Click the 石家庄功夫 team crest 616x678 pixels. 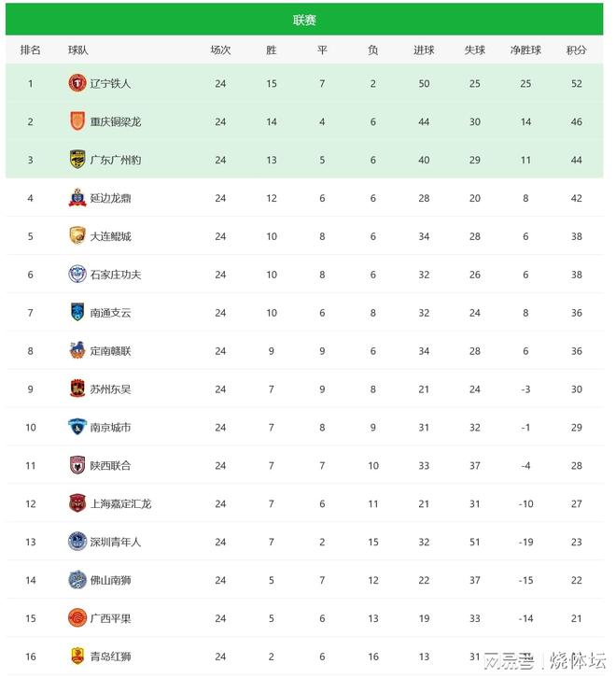tap(77, 275)
